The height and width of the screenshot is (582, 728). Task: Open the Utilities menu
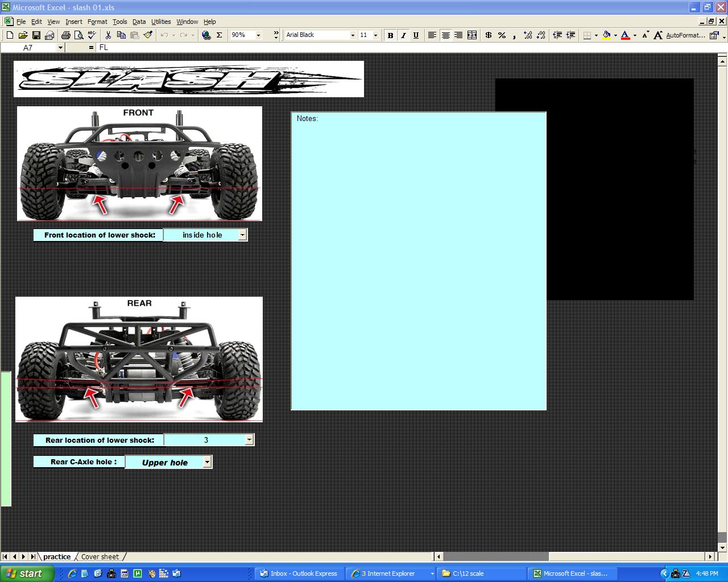(x=161, y=22)
